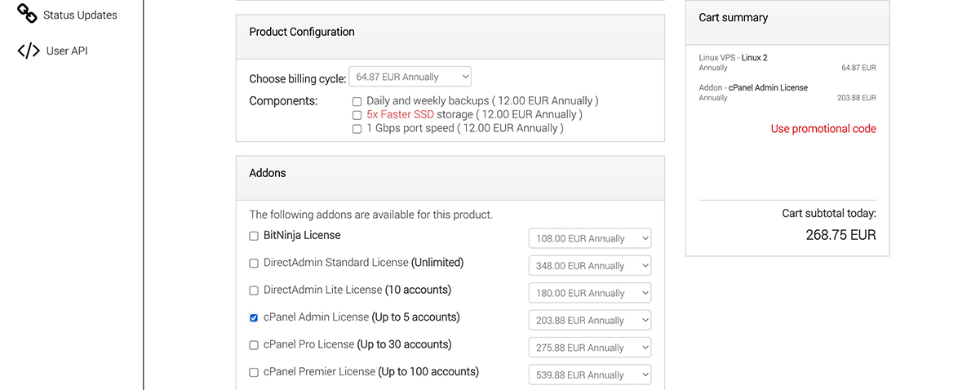Click the User API code icon
980x390 pixels.
(29, 51)
